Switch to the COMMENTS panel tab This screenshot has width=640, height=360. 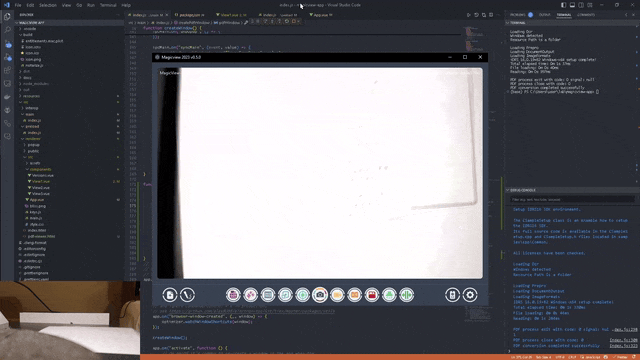coord(586,15)
